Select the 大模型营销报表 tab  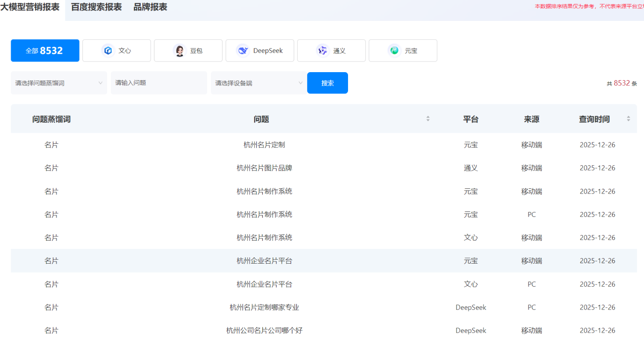[30, 7]
